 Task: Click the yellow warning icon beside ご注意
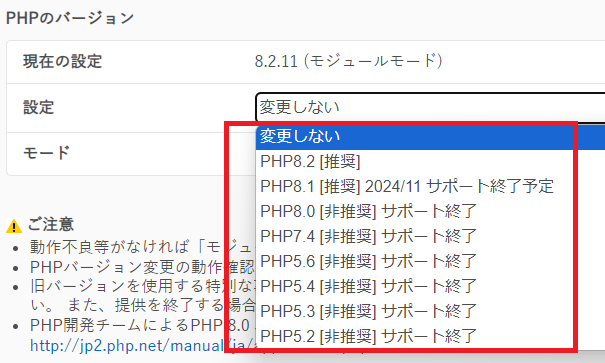click(14, 226)
